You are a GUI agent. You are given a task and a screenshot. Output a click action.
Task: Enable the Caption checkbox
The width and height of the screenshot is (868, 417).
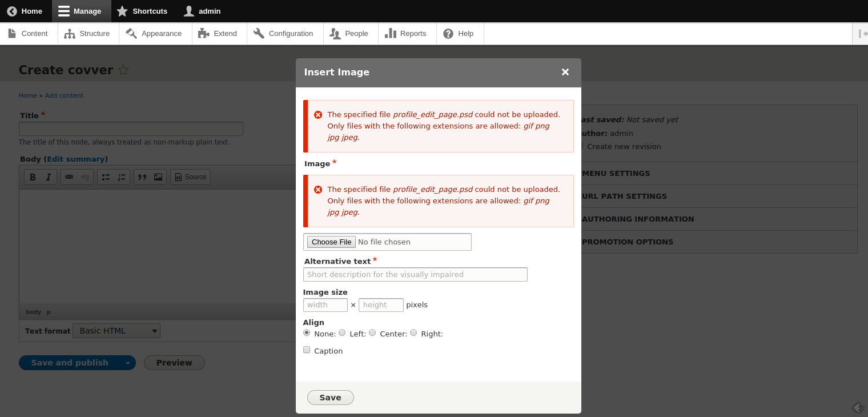click(x=307, y=350)
